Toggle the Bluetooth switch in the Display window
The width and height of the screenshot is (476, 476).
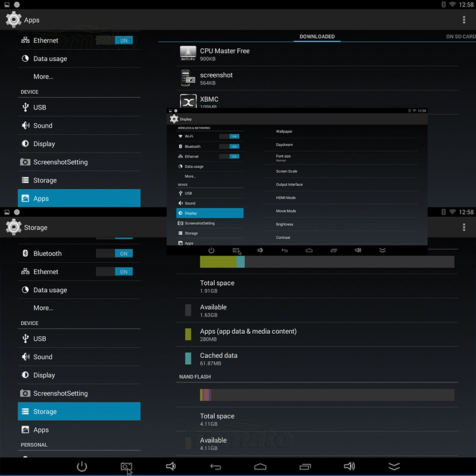tap(229, 146)
